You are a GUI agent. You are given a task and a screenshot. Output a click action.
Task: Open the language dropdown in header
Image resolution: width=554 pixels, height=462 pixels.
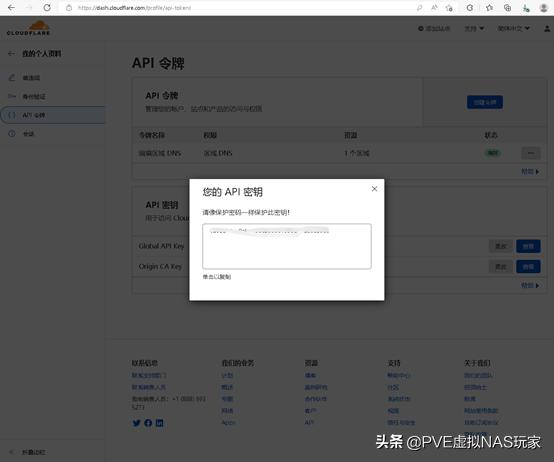click(x=514, y=28)
